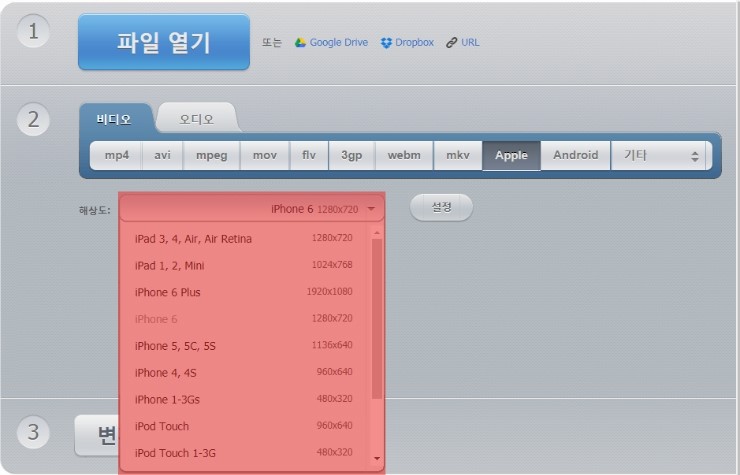The image size is (740, 475).
Task: Select the Apple format preset
Action: click(511, 155)
